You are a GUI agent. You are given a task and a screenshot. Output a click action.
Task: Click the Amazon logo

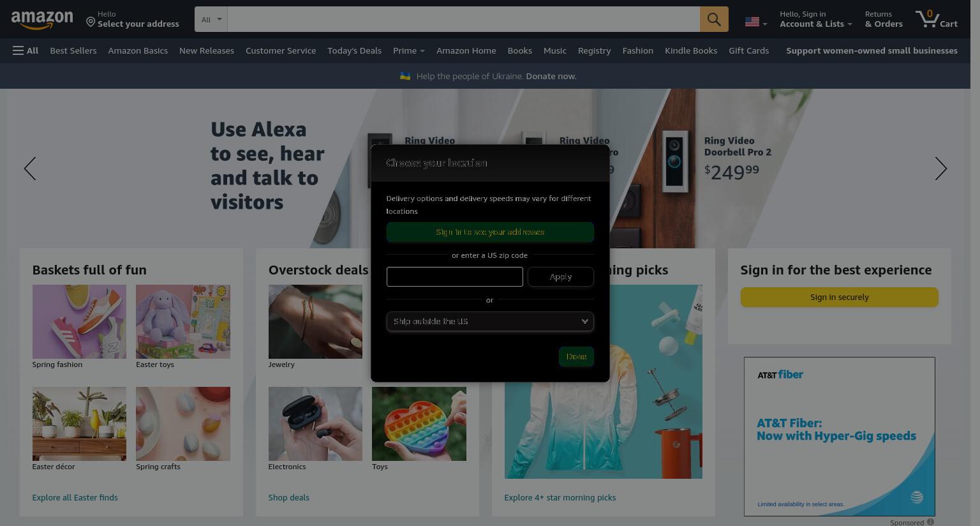click(42, 20)
